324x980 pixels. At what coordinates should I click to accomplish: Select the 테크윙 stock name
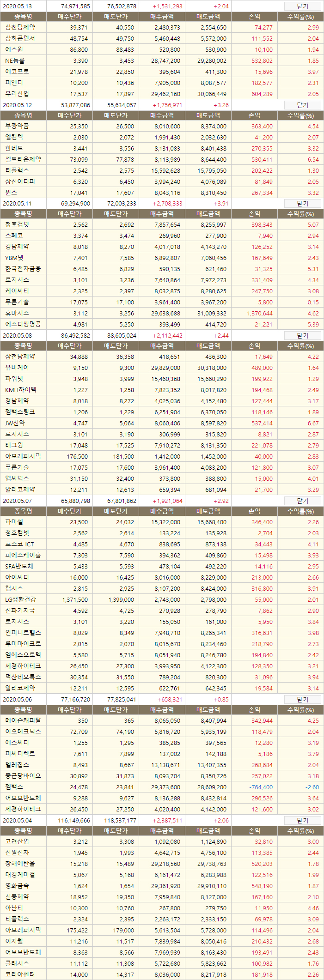pos(14,445)
